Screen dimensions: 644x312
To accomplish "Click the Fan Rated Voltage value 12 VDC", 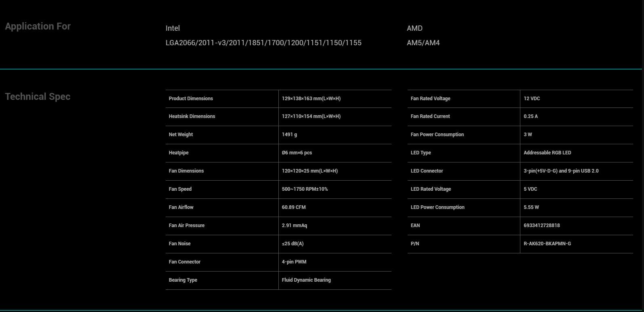I will point(532,99).
